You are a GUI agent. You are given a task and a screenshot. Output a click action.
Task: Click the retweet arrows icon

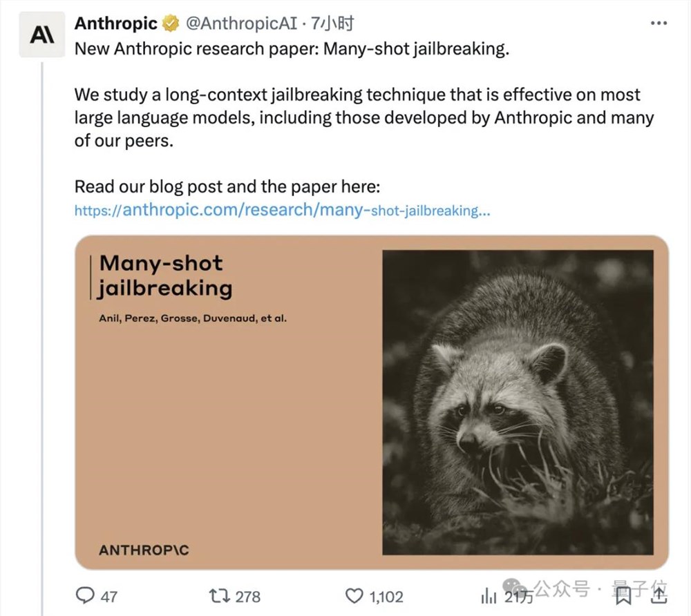click(220, 596)
